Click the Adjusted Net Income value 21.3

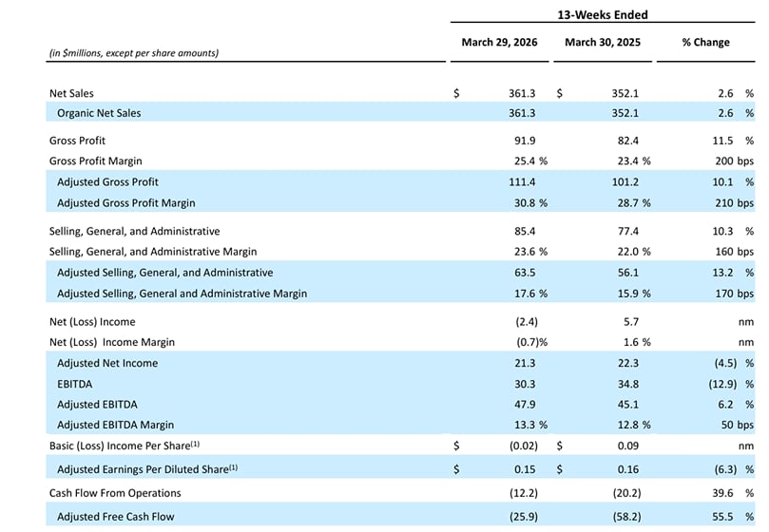(x=525, y=363)
